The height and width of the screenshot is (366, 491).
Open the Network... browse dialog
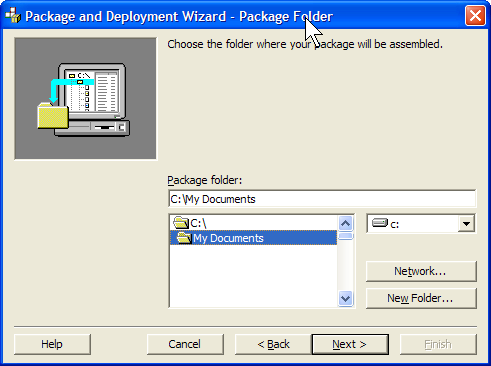pyautogui.click(x=421, y=271)
